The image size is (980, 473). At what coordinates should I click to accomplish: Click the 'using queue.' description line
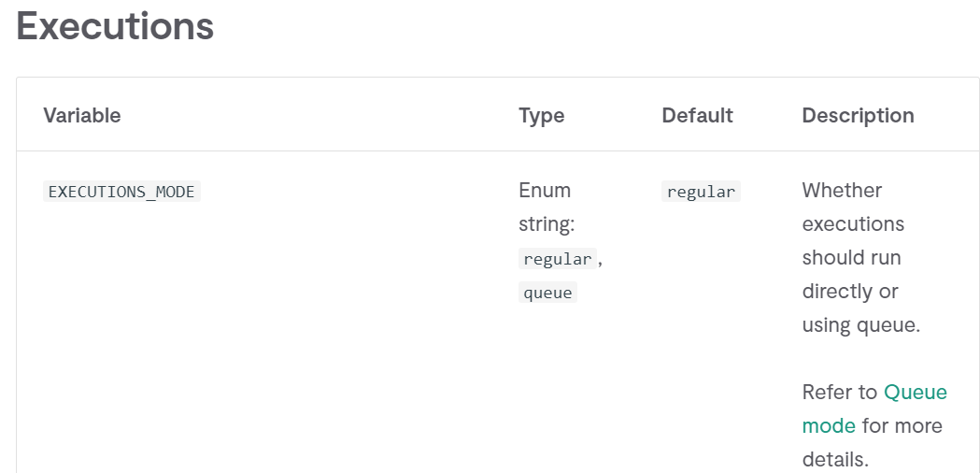click(x=861, y=325)
